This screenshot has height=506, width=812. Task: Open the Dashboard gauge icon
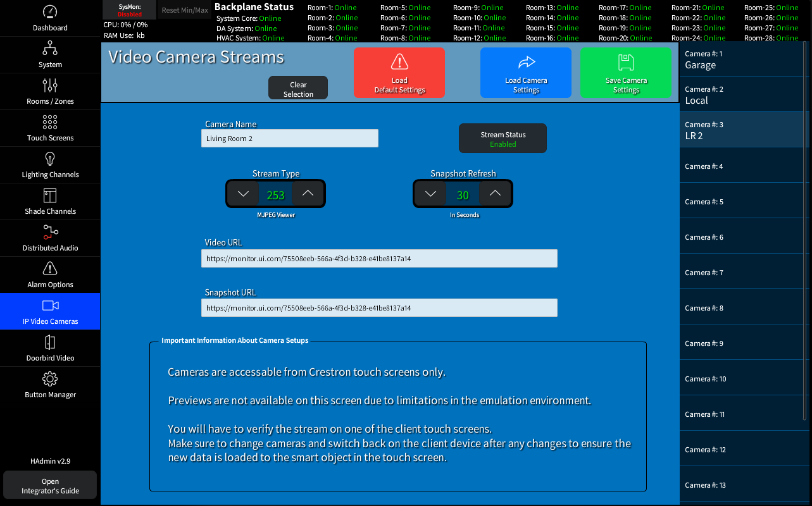pyautogui.click(x=50, y=11)
